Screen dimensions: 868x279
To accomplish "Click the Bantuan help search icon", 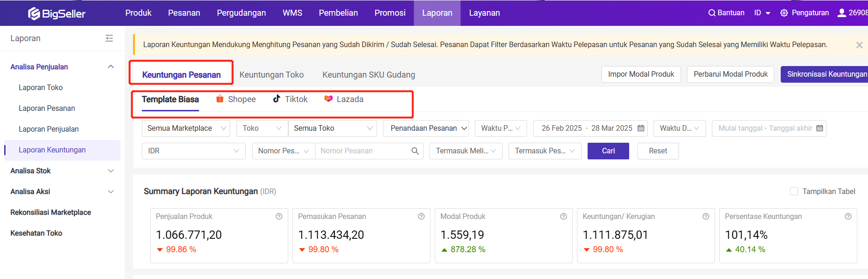I will point(712,13).
